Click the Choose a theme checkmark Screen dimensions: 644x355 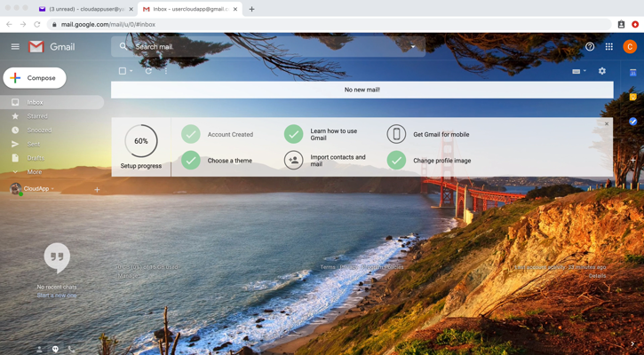coord(191,161)
